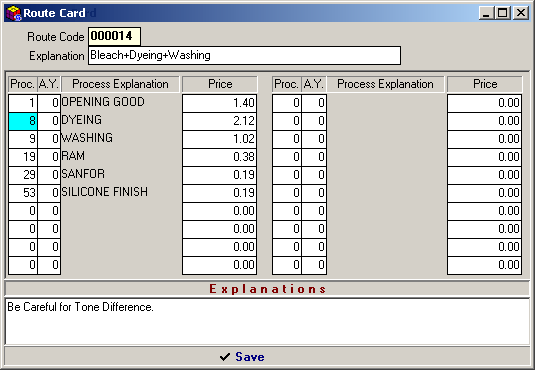The width and height of the screenshot is (535, 370).
Task: Select the Proc. cell with value 19
Action: tap(23, 157)
